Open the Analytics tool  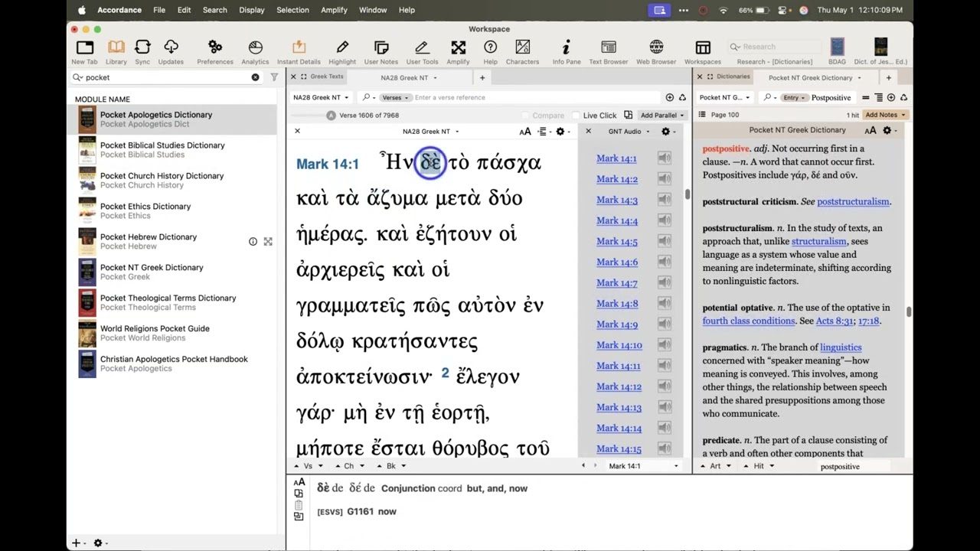[x=256, y=51]
